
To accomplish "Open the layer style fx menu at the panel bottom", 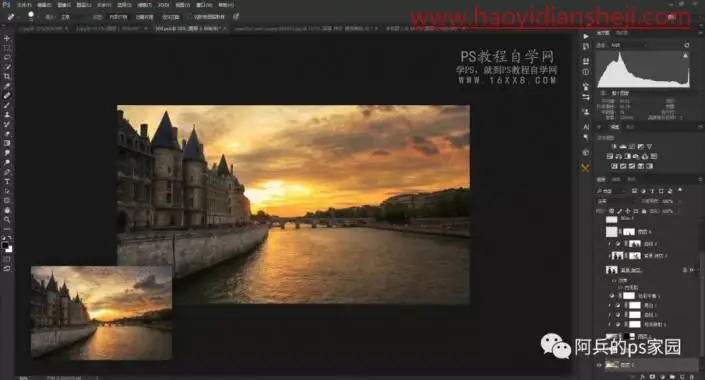I will pyautogui.click(x=643, y=377).
